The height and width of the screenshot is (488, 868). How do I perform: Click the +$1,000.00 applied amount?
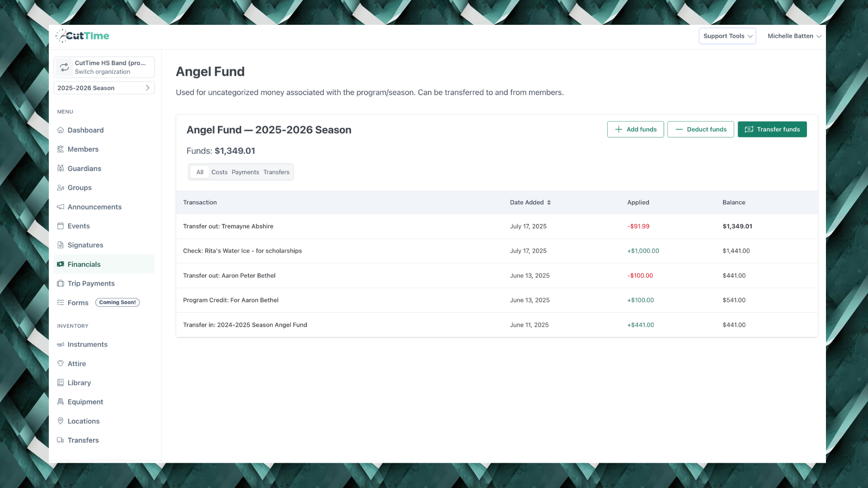[643, 251]
